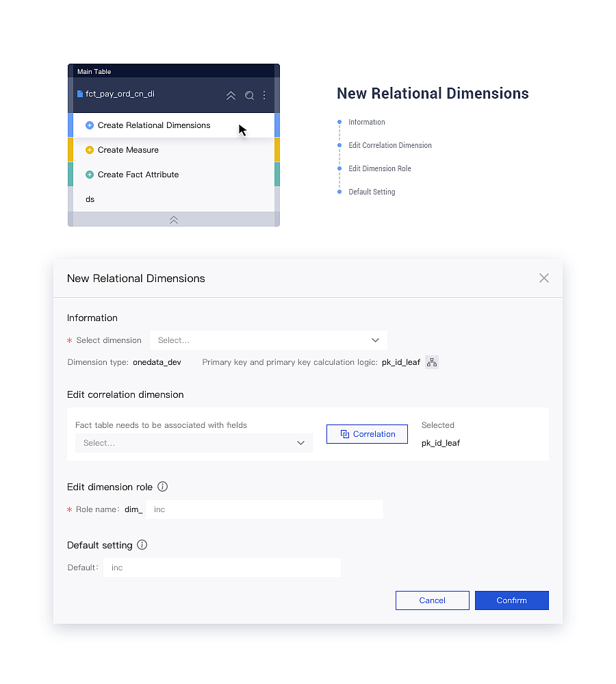Image resolution: width=616 pixels, height=684 pixels.
Task: Close the New Relational Dimensions dialog
Action: (543, 278)
